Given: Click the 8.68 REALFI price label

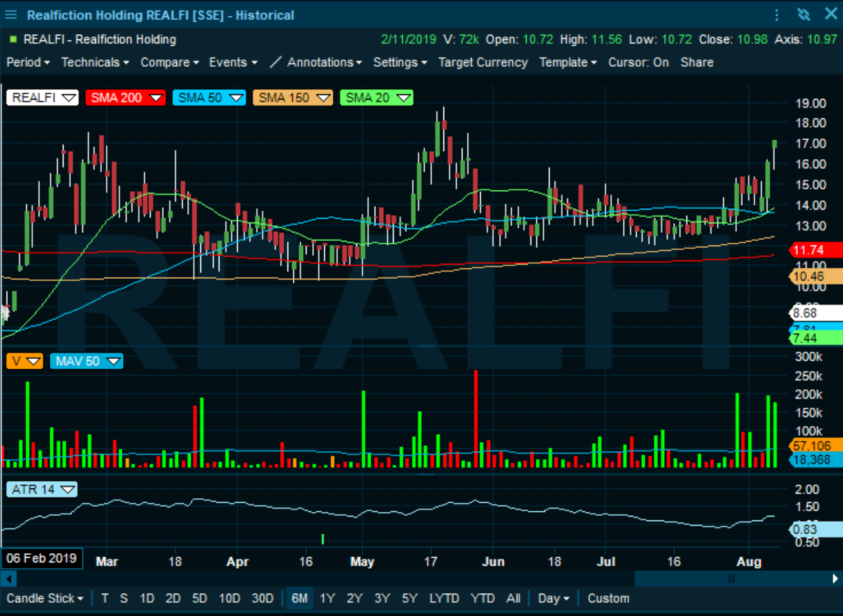Looking at the screenshot, I should [815, 313].
